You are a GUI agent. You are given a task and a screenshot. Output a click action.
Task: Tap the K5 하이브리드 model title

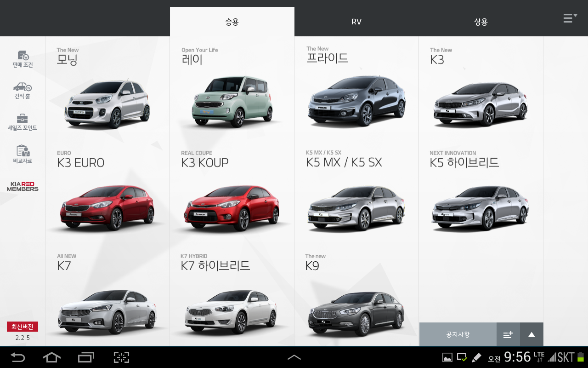[x=464, y=163]
